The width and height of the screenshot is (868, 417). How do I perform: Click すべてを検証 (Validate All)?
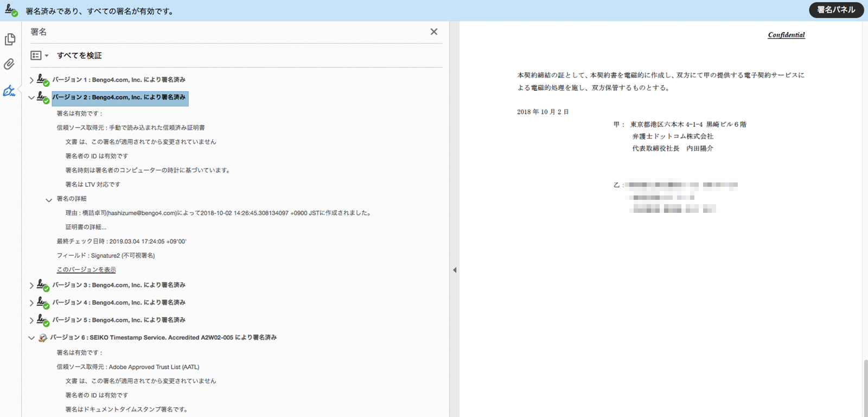tap(79, 55)
